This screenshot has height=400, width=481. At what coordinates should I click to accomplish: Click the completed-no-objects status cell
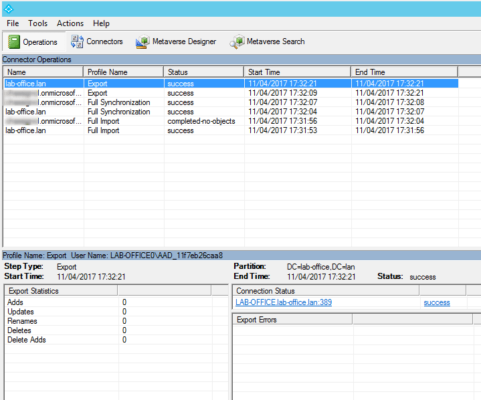coord(201,121)
